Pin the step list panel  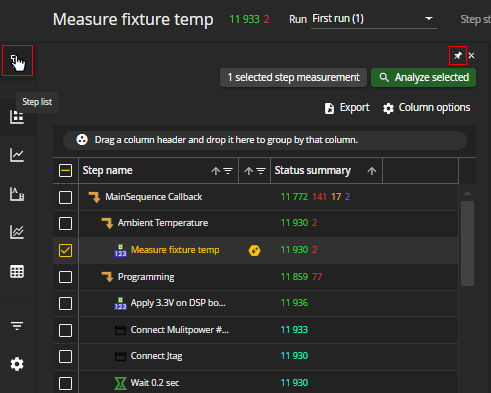coord(458,56)
